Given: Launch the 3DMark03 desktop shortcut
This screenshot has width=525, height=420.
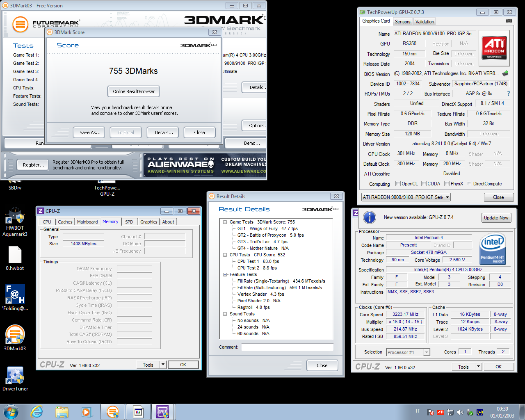Looking at the screenshot, I should click(15, 338).
